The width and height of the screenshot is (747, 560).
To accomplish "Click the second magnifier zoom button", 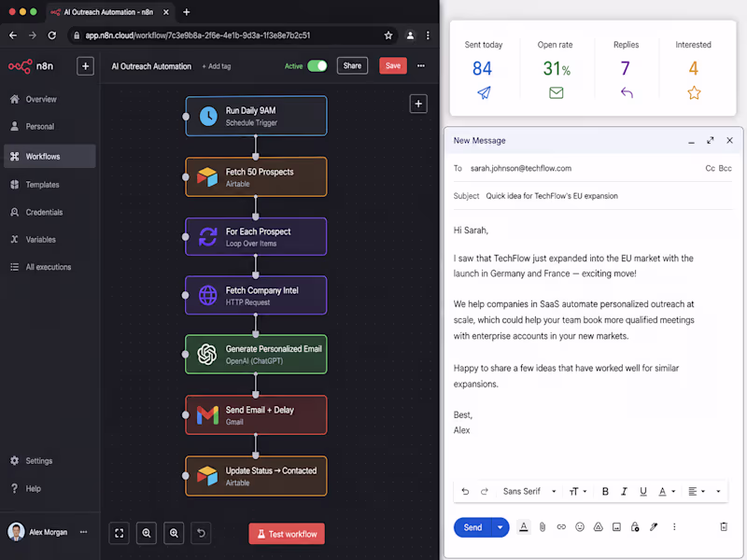I will coord(174,533).
